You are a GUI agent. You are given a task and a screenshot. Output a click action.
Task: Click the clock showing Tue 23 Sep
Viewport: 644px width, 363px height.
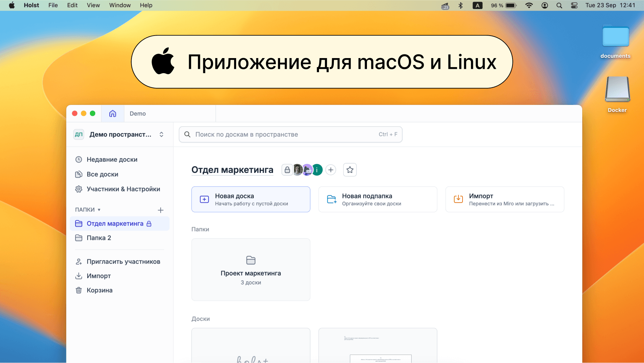pyautogui.click(x=610, y=5)
